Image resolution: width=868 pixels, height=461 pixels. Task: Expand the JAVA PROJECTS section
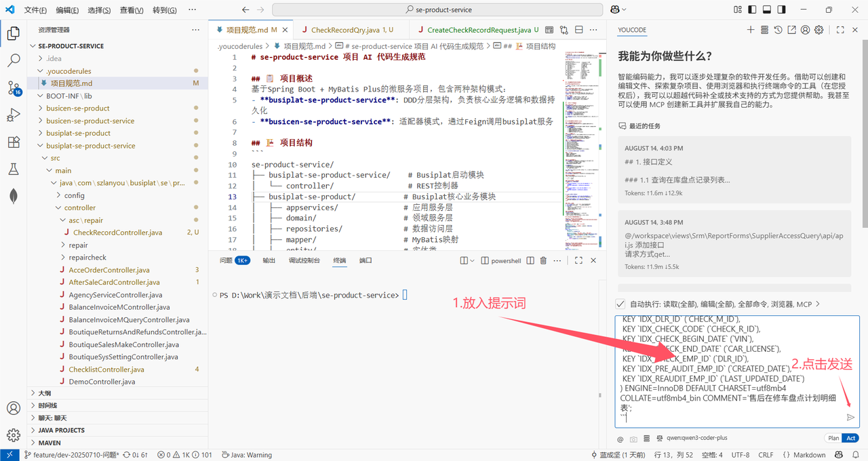point(61,430)
